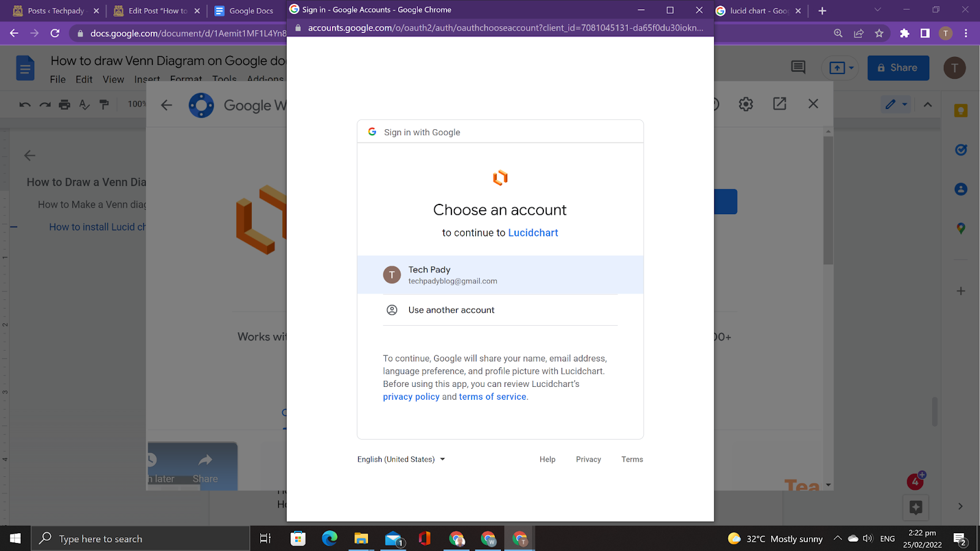This screenshot has width=980, height=551.
Task: Select the Tech Pady account
Action: 500,275
